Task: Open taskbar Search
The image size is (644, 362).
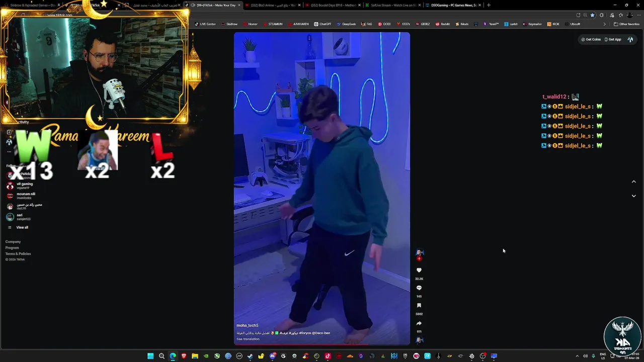Action: pyautogui.click(x=162, y=356)
